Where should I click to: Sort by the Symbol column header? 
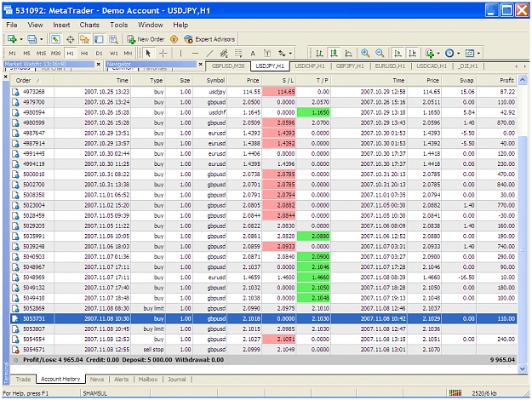click(x=210, y=80)
